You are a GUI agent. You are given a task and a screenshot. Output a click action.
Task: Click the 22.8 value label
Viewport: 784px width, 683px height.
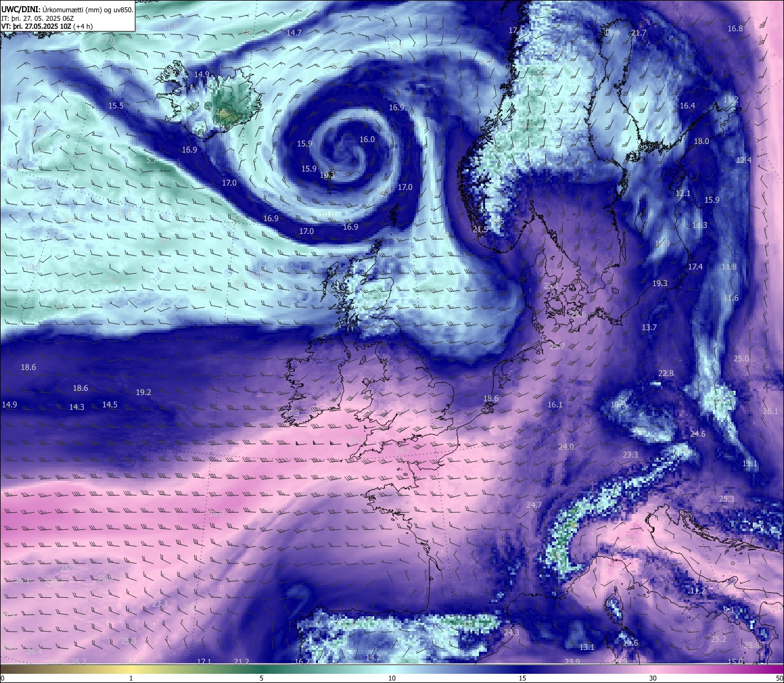point(666,374)
